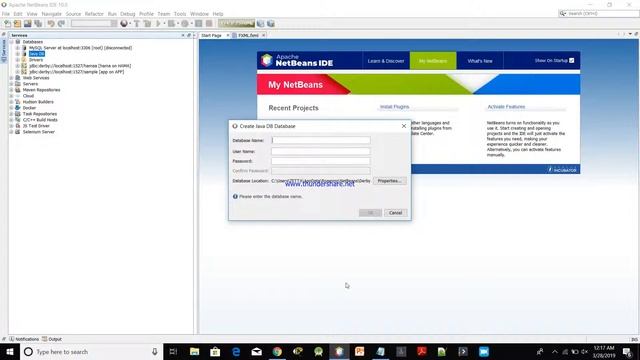Click the Maven Repositories icon

coord(18,90)
